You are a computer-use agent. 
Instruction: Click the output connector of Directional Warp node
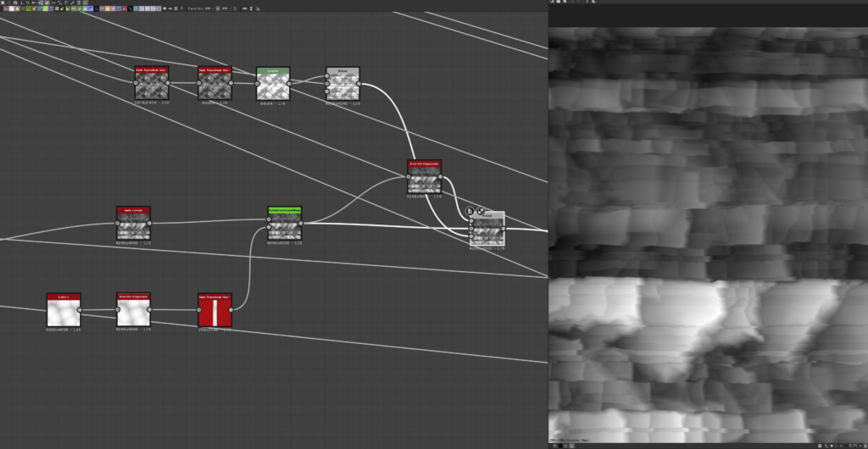point(302,224)
